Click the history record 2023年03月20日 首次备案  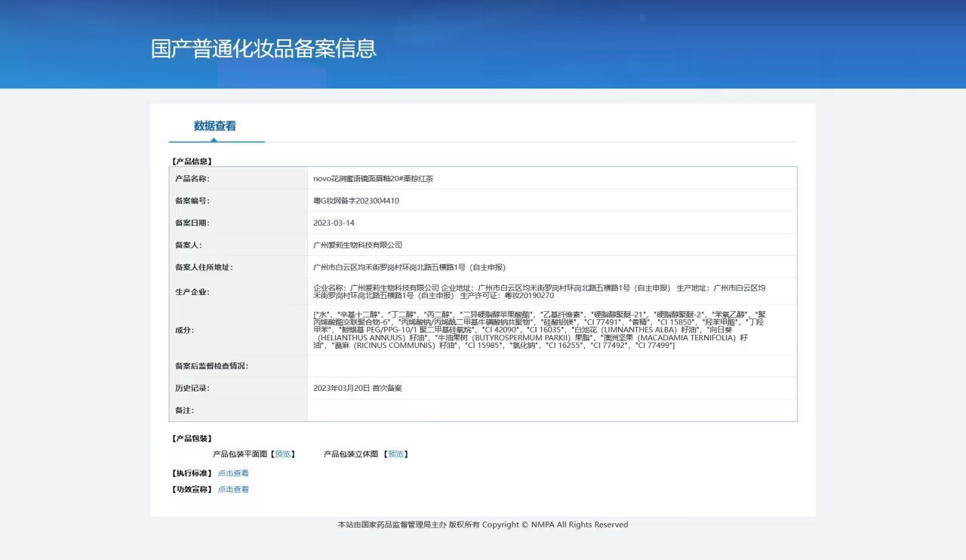pos(358,388)
